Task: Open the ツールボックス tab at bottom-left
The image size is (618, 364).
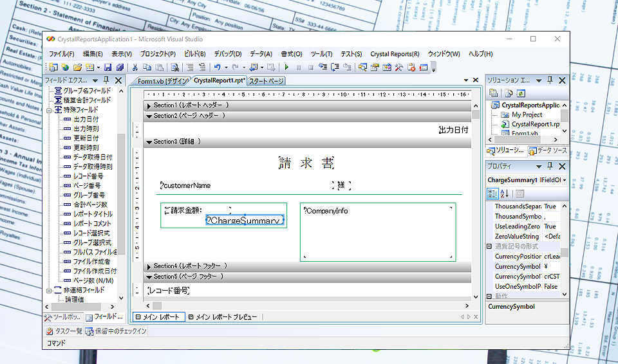Action: click(63, 317)
